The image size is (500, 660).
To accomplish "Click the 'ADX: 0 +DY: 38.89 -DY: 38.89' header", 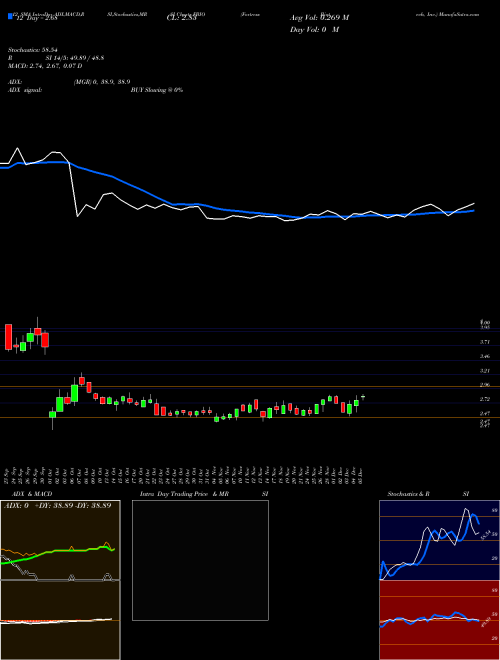I will coord(58,506).
